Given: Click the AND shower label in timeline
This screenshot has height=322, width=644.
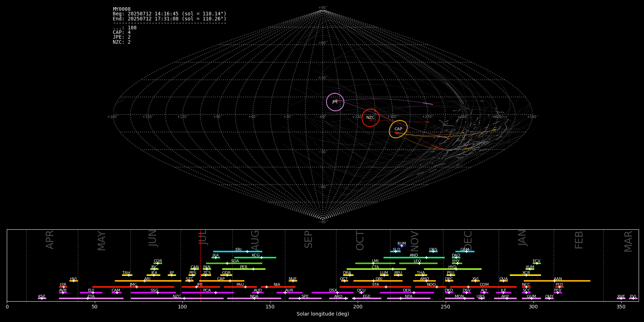Looking at the screenshot, I should pos(414,255).
